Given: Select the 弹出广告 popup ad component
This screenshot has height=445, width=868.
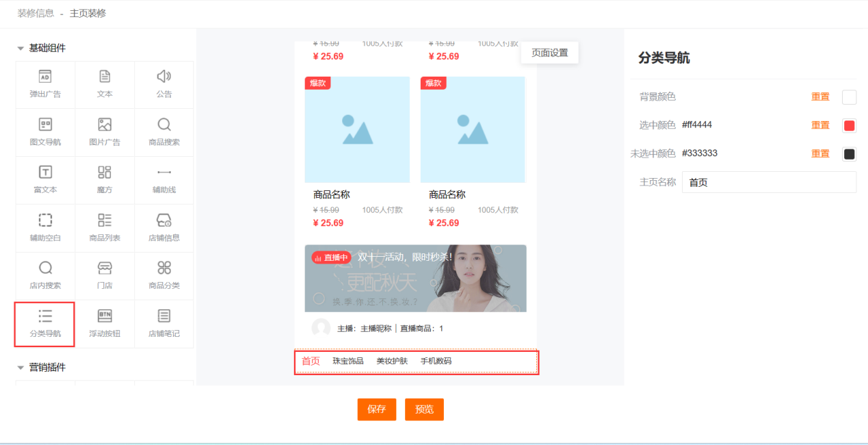Looking at the screenshot, I should [45, 84].
